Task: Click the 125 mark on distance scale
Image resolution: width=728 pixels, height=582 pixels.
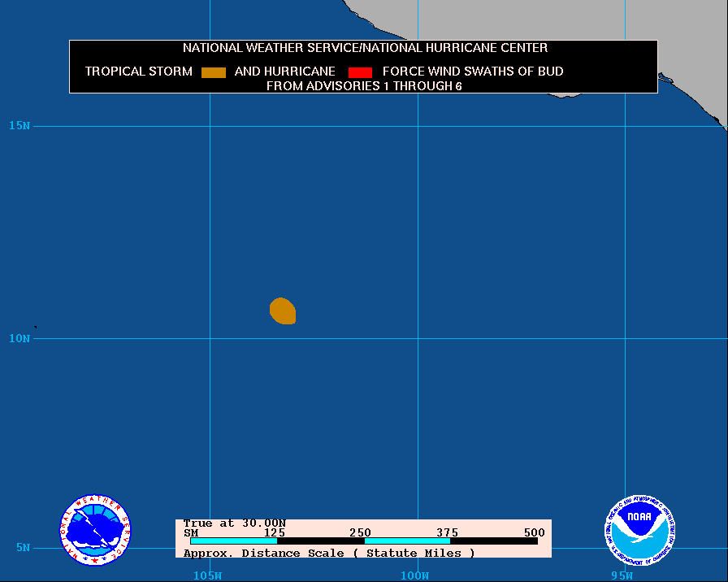Action: point(275,532)
